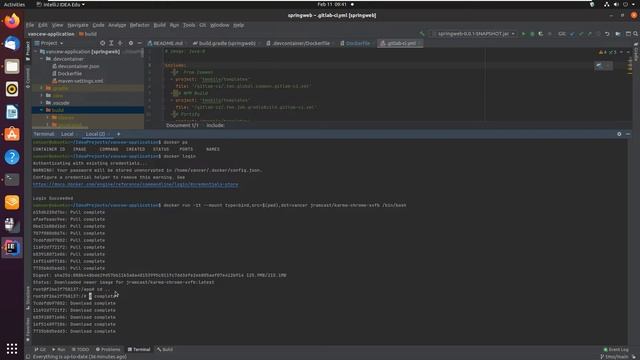Open the Problems tool window
Image resolution: width=640 pixels, height=360 pixels.
(x=108, y=349)
